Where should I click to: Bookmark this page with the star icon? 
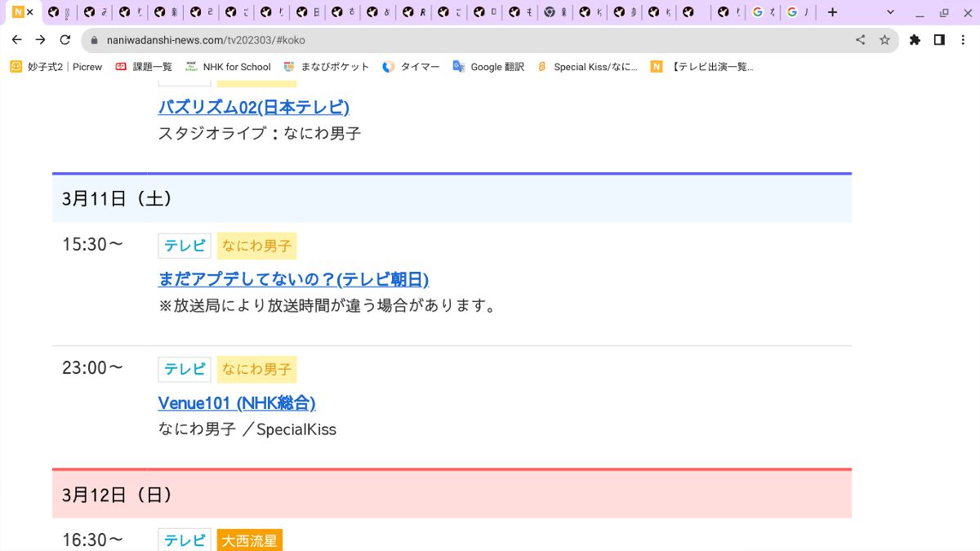pos(884,39)
